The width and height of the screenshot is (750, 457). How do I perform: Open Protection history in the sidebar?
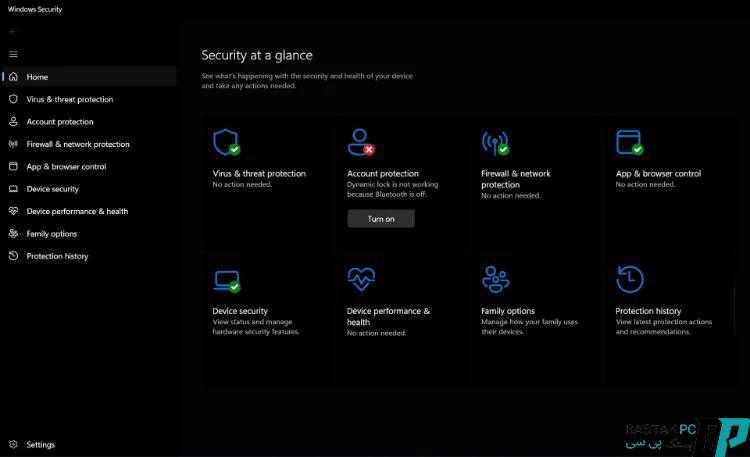click(57, 256)
